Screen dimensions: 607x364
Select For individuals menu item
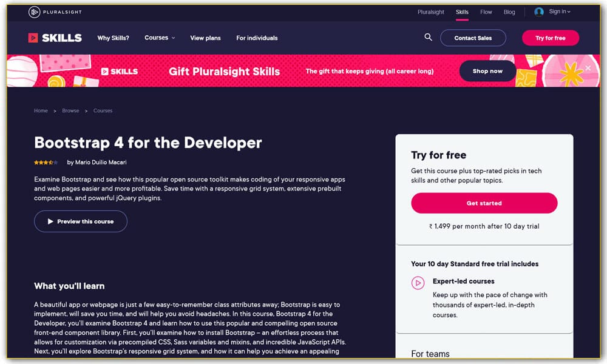[257, 38]
